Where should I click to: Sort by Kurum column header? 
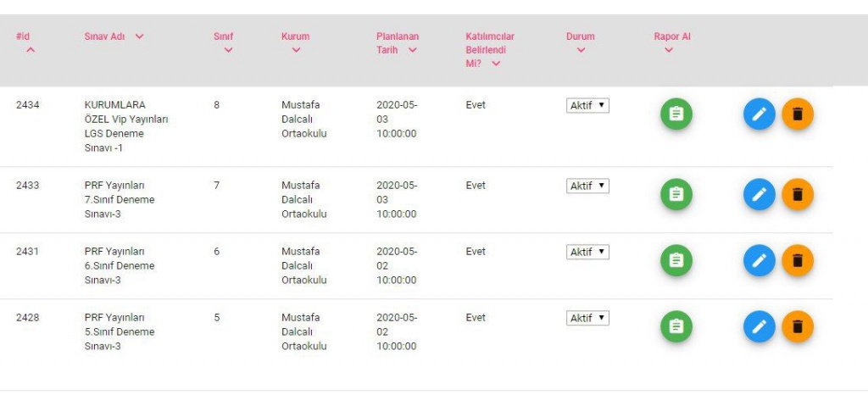point(296,42)
